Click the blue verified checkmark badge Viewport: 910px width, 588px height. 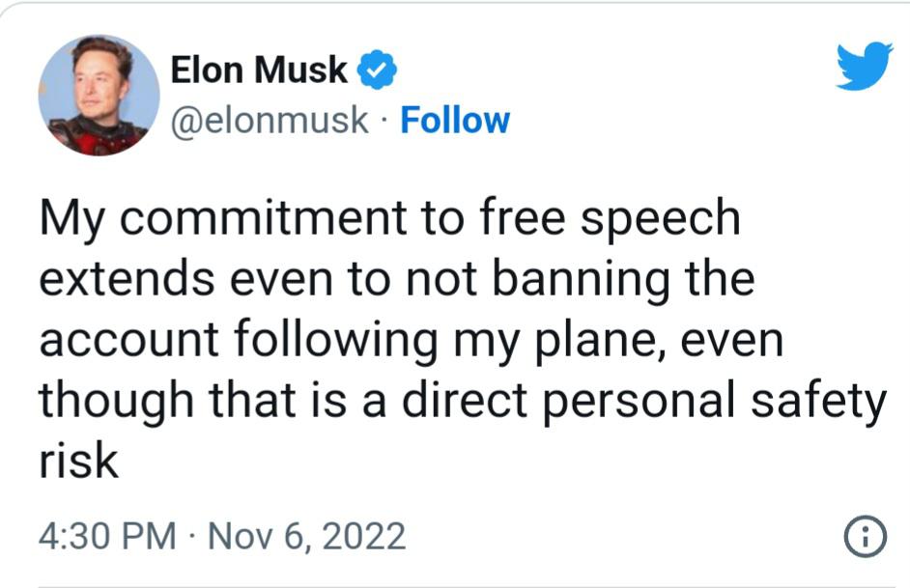point(375,70)
